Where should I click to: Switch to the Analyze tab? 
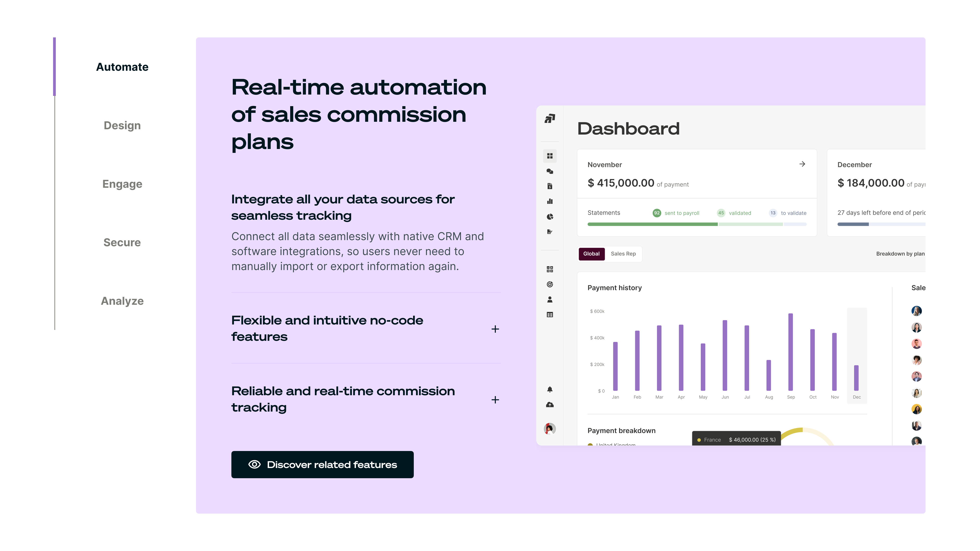pyautogui.click(x=122, y=301)
